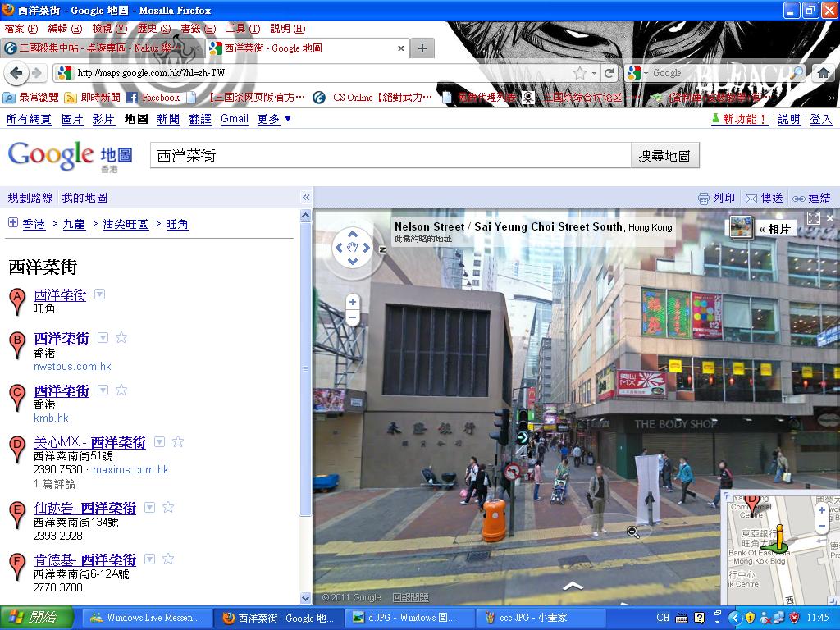Screen dimensions: 840x630
Task: Click the Windows 開始 Start button
Action: click(31, 618)
